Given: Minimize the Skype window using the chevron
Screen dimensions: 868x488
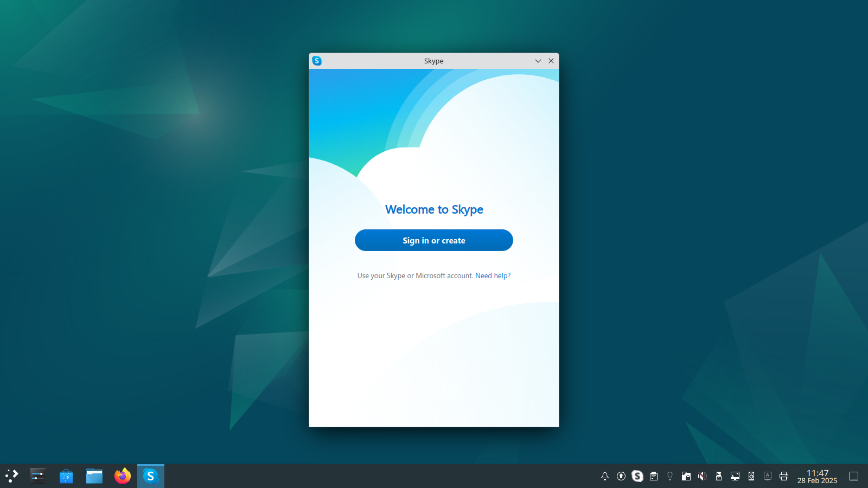Looking at the screenshot, I should click(538, 61).
